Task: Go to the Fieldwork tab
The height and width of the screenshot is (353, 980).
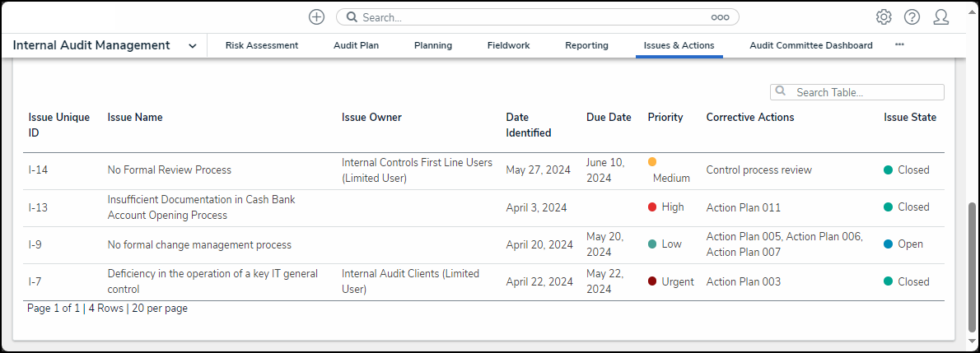Action: click(x=508, y=46)
